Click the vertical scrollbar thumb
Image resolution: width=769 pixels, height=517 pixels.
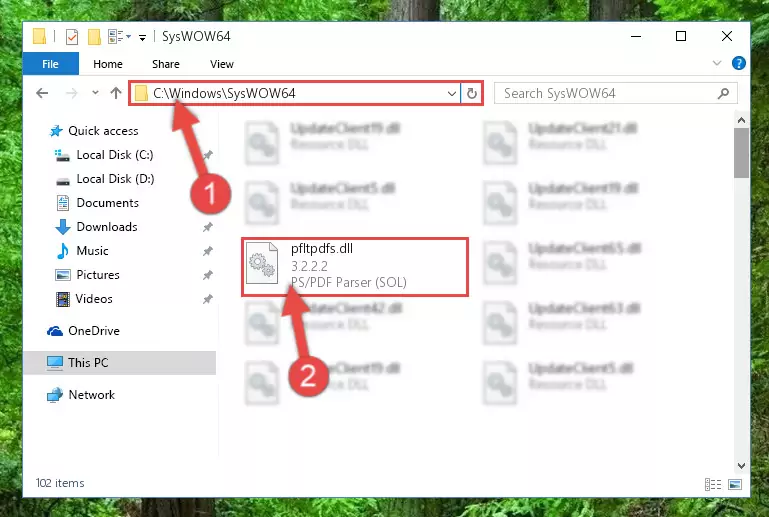click(741, 153)
